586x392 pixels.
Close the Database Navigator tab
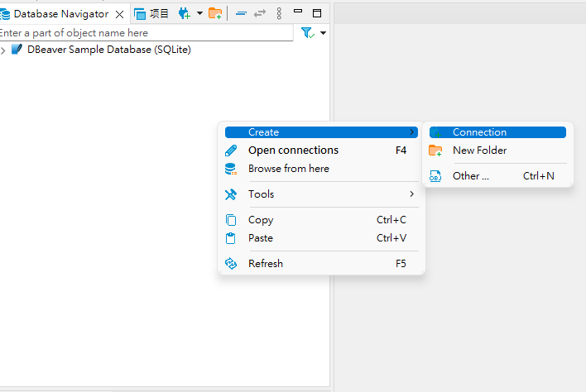(119, 15)
